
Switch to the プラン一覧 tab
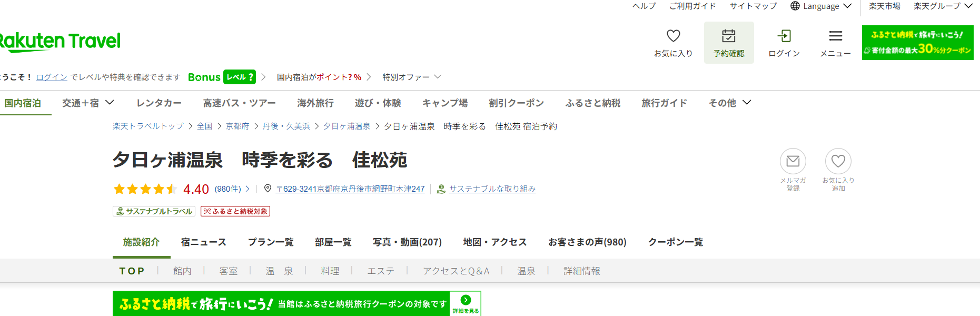click(271, 242)
